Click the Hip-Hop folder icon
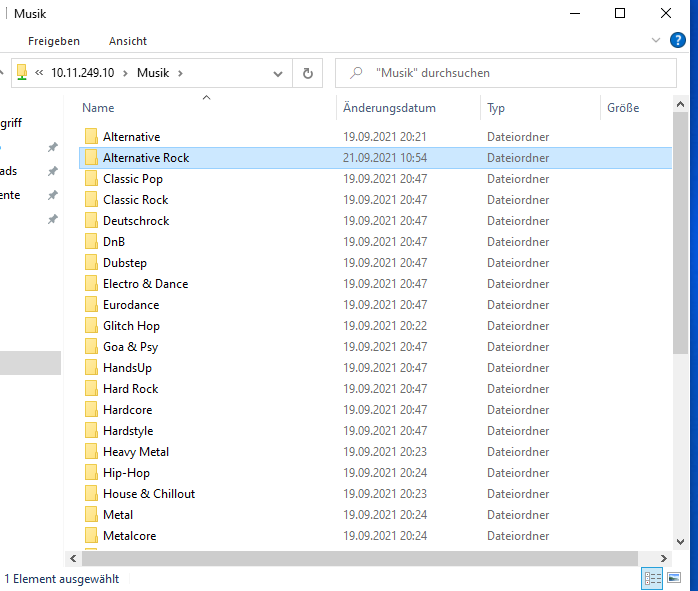698x591 pixels. point(91,473)
